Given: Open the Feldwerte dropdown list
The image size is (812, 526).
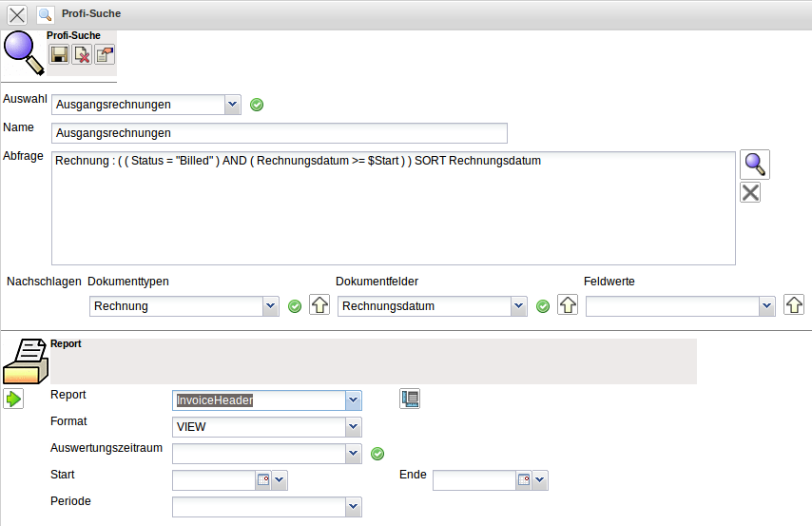Looking at the screenshot, I should pos(767,306).
